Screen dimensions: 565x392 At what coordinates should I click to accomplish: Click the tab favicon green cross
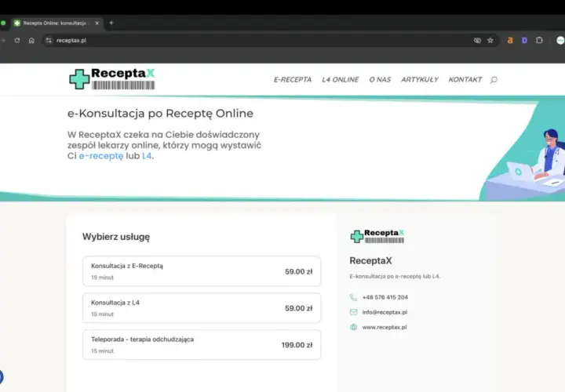point(17,23)
